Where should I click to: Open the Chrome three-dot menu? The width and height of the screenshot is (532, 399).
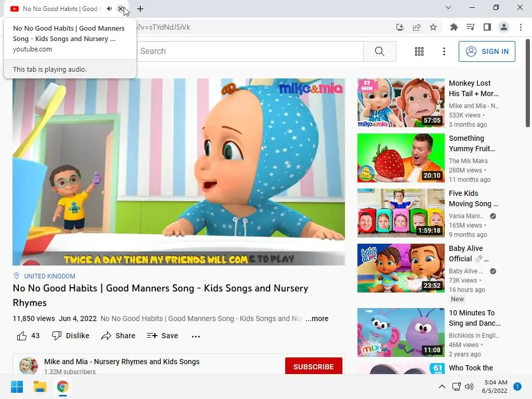pyautogui.click(x=521, y=27)
